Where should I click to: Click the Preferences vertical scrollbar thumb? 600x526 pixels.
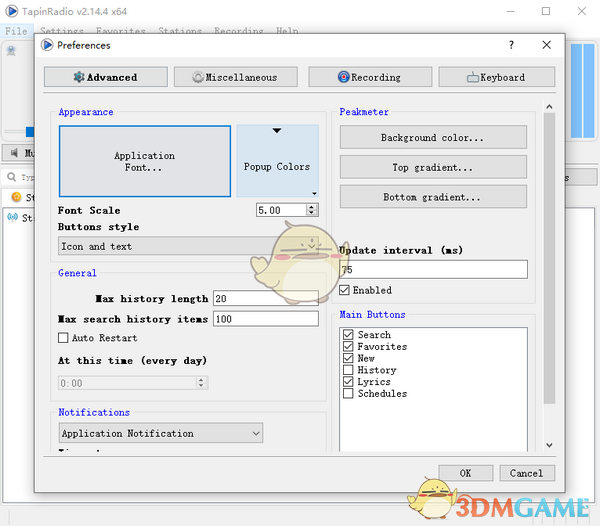(x=549, y=258)
